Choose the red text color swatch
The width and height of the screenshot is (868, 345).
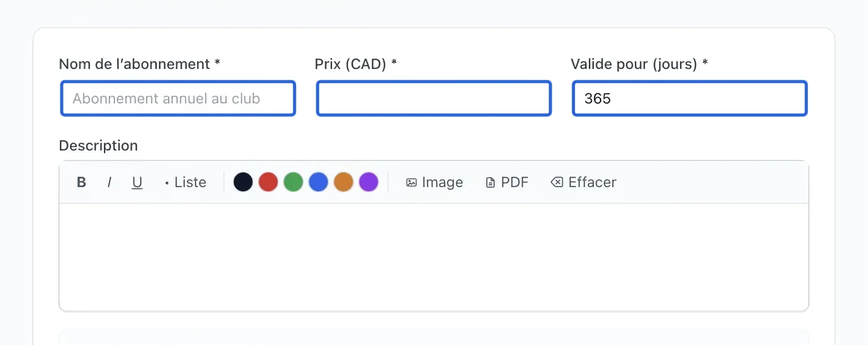(x=268, y=182)
